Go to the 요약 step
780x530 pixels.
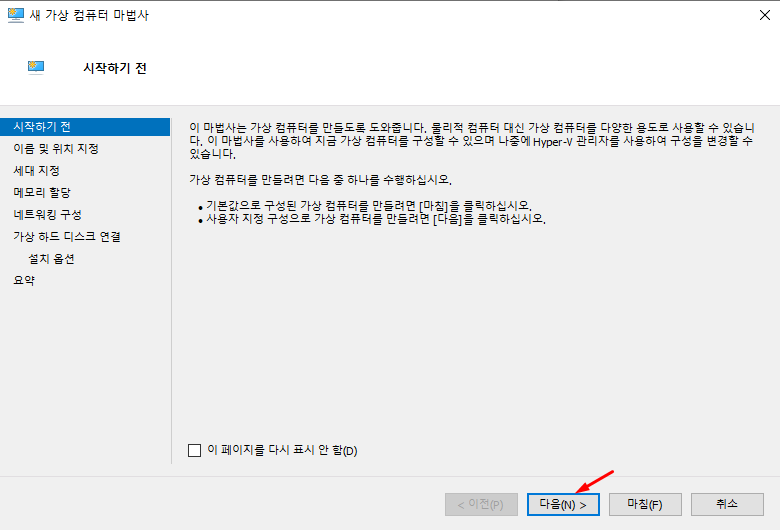[23, 281]
